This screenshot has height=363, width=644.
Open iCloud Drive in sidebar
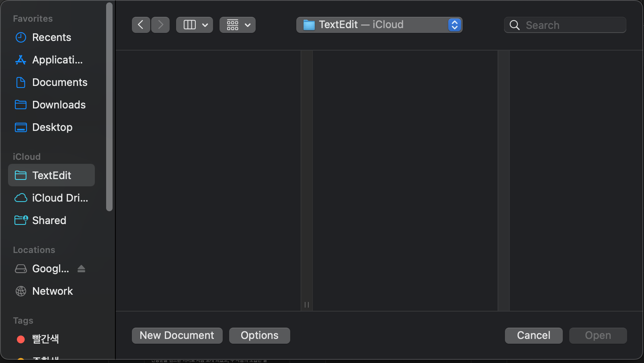51,198
